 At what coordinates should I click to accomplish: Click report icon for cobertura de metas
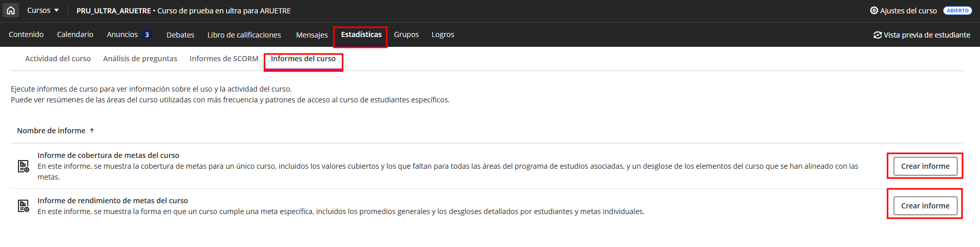pyautogui.click(x=24, y=166)
